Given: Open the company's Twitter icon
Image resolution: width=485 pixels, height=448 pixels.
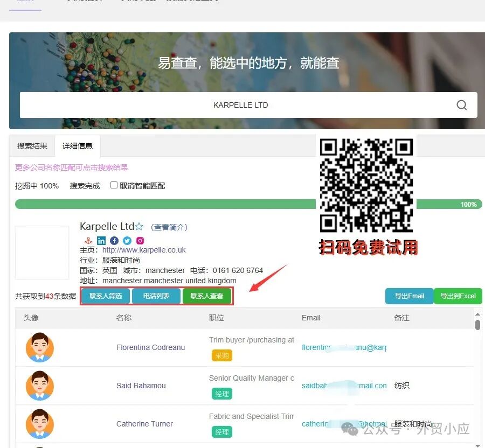Looking at the screenshot, I should pyautogui.click(x=127, y=241).
